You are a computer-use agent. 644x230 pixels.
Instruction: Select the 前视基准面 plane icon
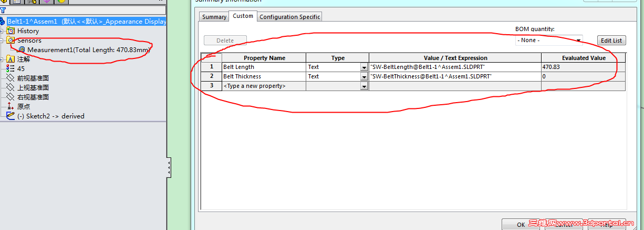pyautogui.click(x=11, y=78)
